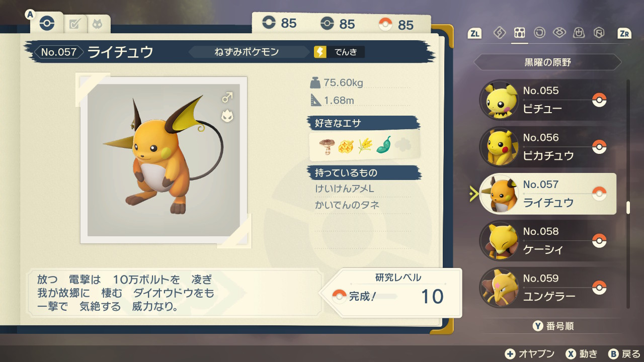
Task: Click the B 戻る back button
Action: coord(624,353)
